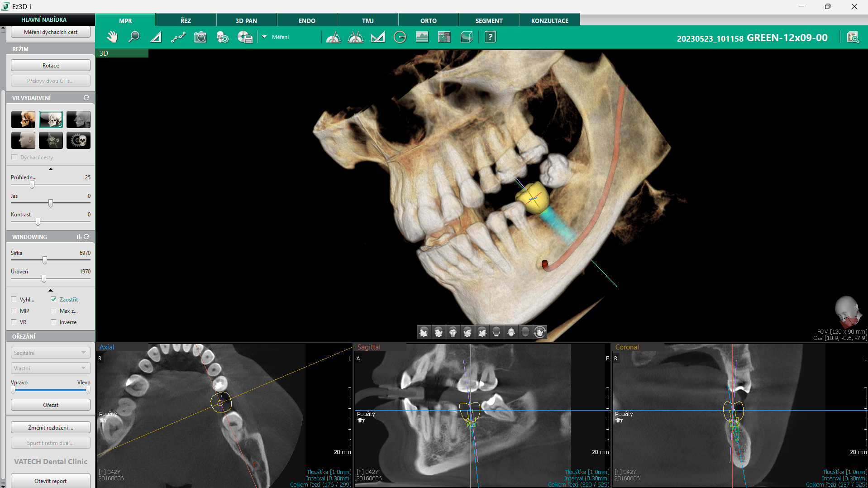Enable the Inverze checkbox
868x488 pixels.
(53, 322)
